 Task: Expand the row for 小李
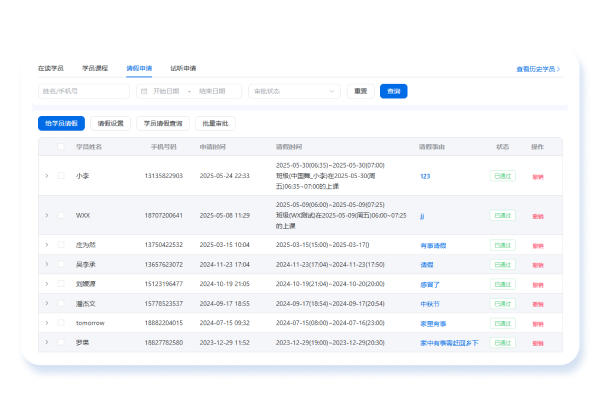coord(46,175)
